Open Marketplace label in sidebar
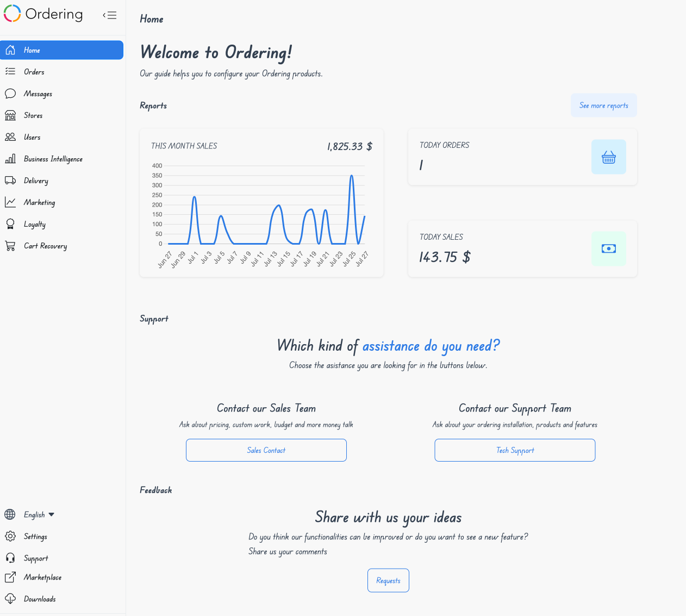 (42, 577)
